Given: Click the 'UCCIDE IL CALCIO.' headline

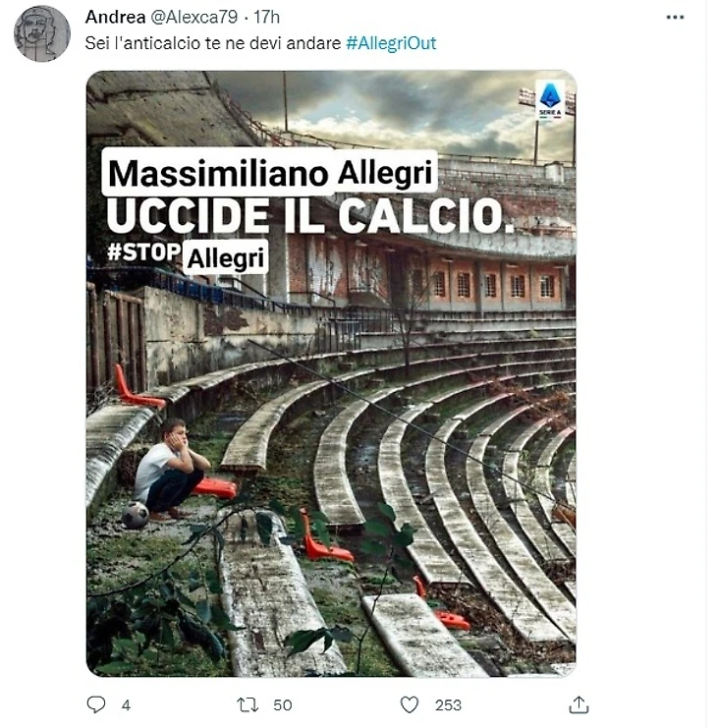Looking at the screenshot, I should pyautogui.click(x=310, y=216).
